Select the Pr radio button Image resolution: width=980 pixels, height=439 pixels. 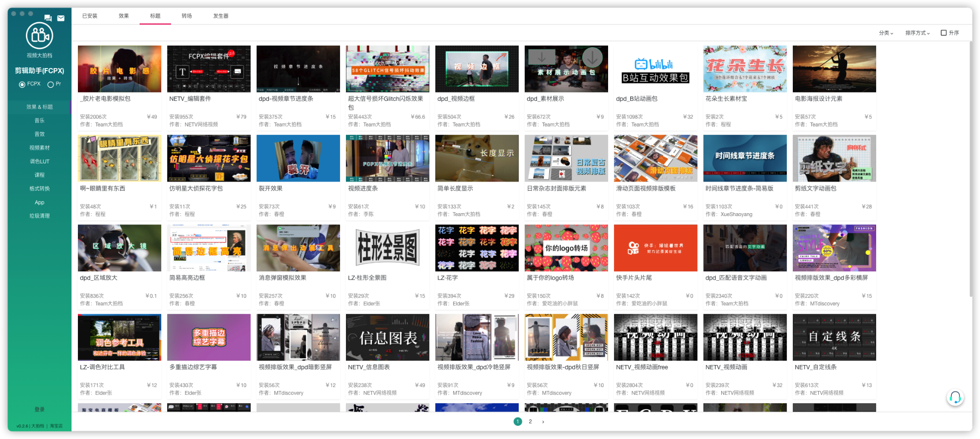pos(50,84)
